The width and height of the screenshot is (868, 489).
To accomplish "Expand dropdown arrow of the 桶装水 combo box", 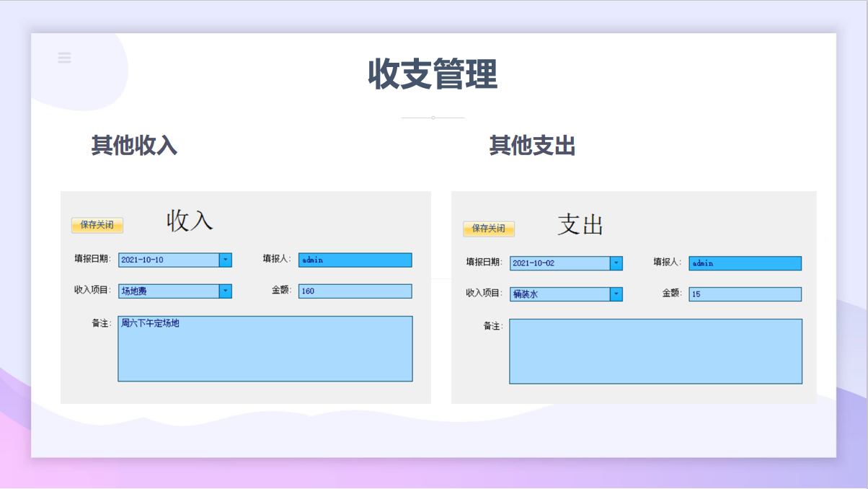I will (616, 294).
